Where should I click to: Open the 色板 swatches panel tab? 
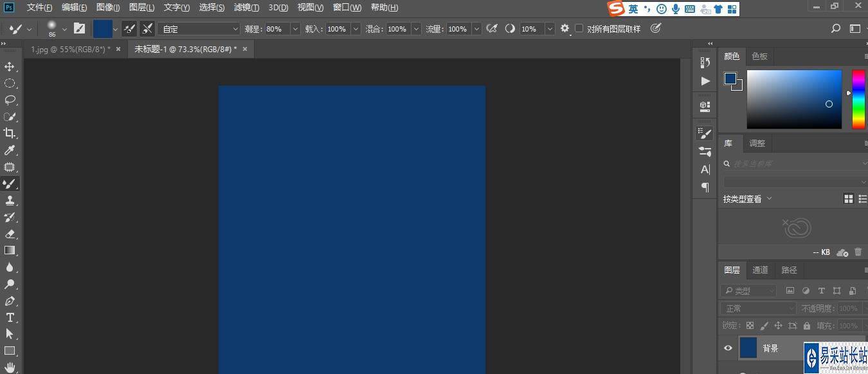759,56
